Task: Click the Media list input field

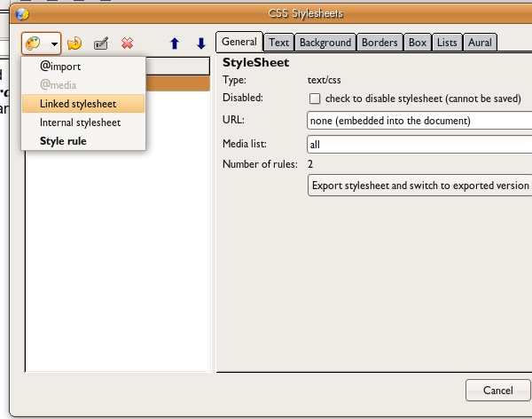Action: coord(419,144)
